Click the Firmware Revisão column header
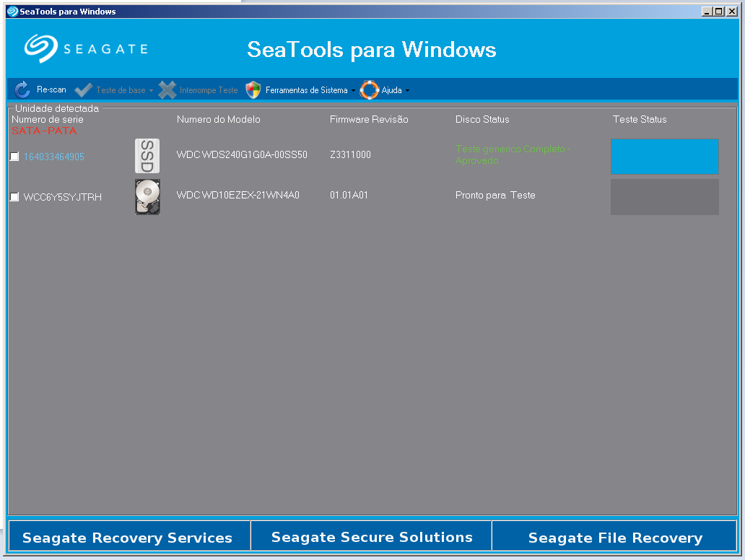Viewport: 745px width, 560px height. coord(369,119)
